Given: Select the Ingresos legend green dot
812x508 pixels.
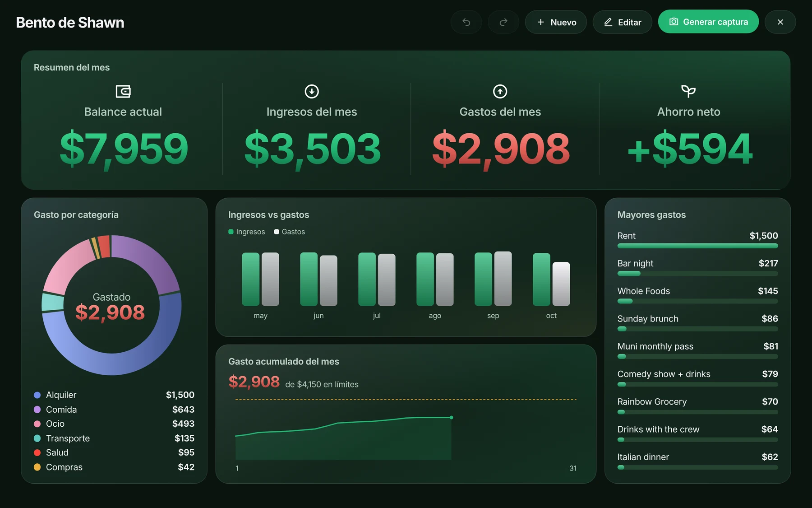Looking at the screenshot, I should [x=231, y=232].
